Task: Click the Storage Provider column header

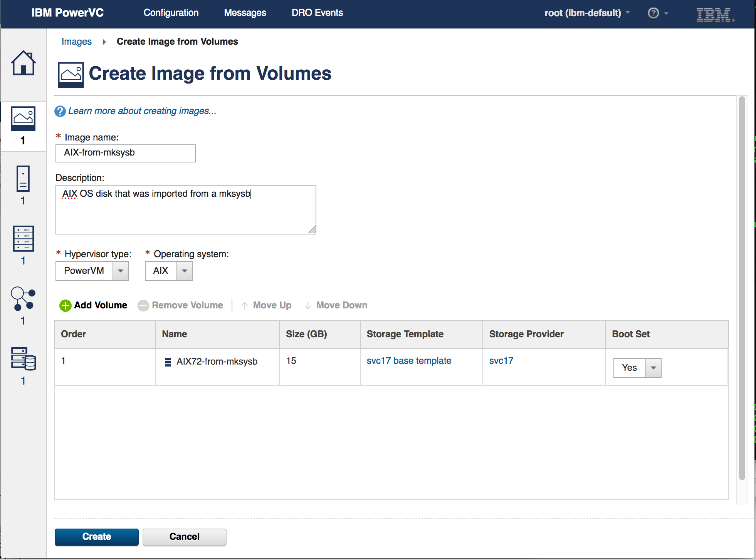Action: tap(544, 334)
